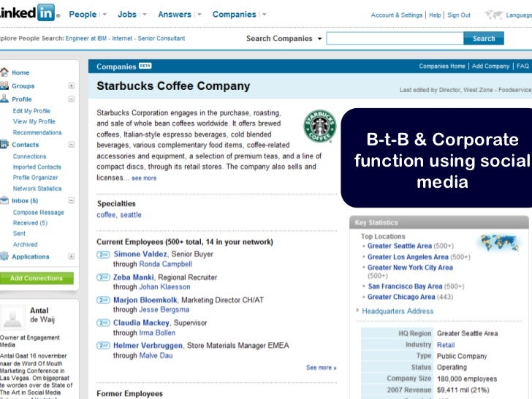Click the Inbox envelope icon
This screenshot has width=532, height=399.
pos(4,200)
